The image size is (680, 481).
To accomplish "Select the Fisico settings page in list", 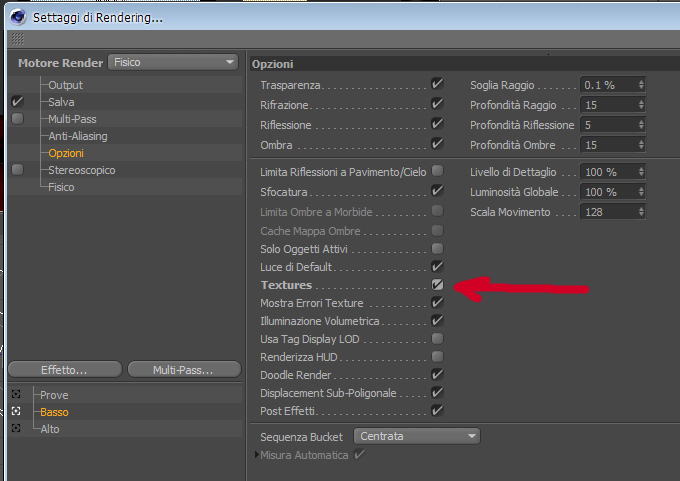I will click(61, 187).
